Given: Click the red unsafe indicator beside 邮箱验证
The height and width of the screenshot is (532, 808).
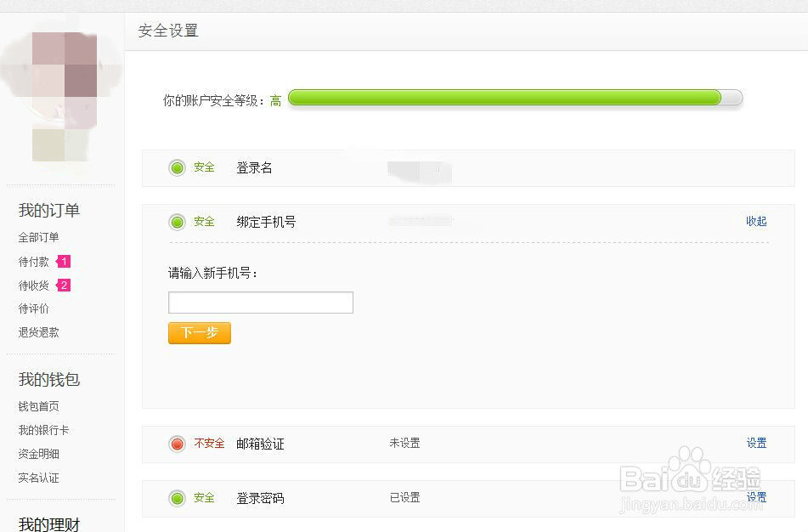Looking at the screenshot, I should pos(177,443).
